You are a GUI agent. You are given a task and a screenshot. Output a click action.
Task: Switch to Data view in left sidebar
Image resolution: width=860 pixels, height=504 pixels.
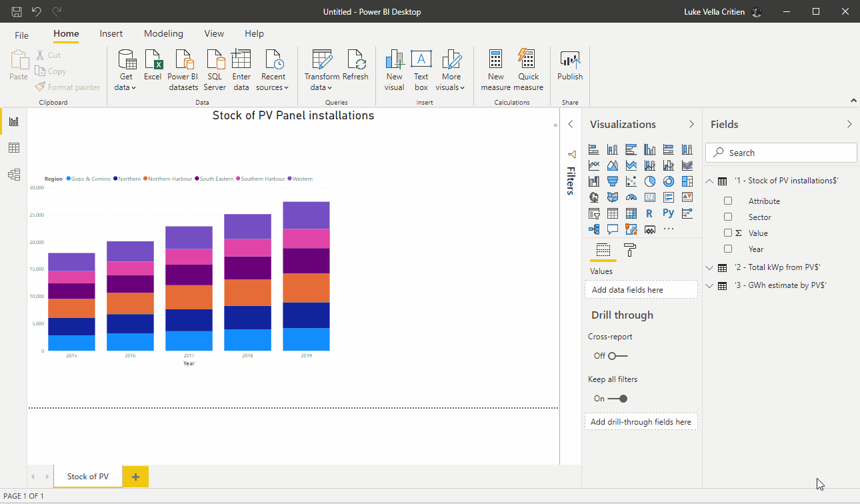pyautogui.click(x=13, y=148)
